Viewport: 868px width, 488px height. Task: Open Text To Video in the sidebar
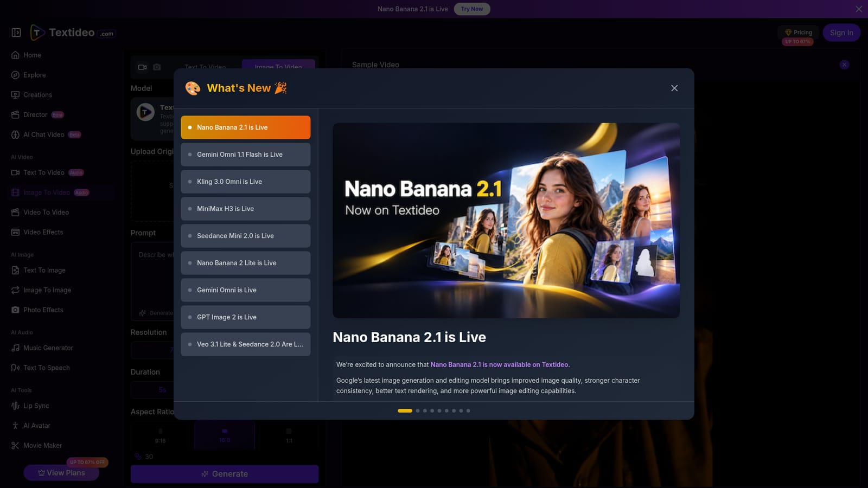coord(47,172)
